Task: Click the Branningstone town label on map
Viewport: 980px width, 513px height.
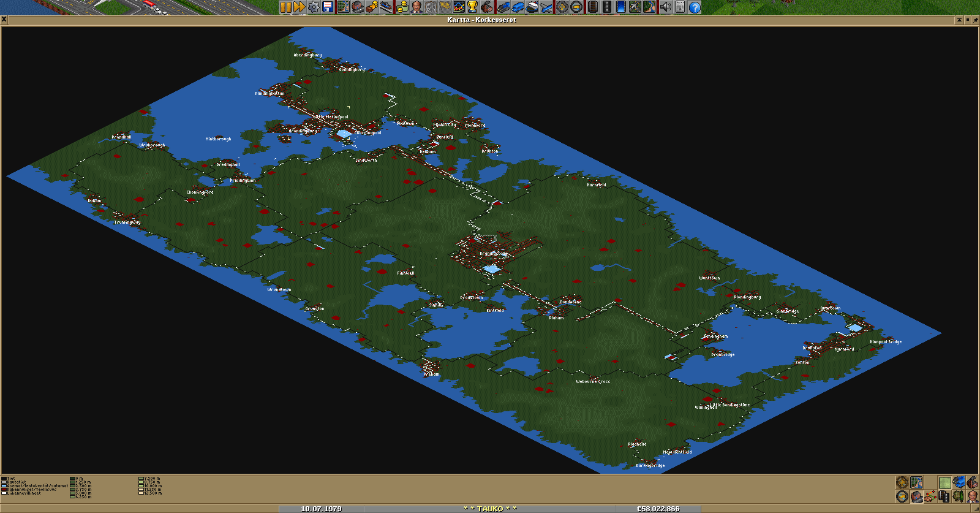Action: pos(494,254)
